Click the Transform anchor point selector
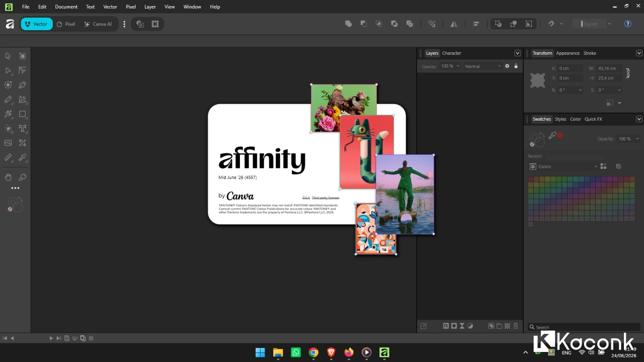This screenshot has width=644, height=362. click(x=538, y=80)
